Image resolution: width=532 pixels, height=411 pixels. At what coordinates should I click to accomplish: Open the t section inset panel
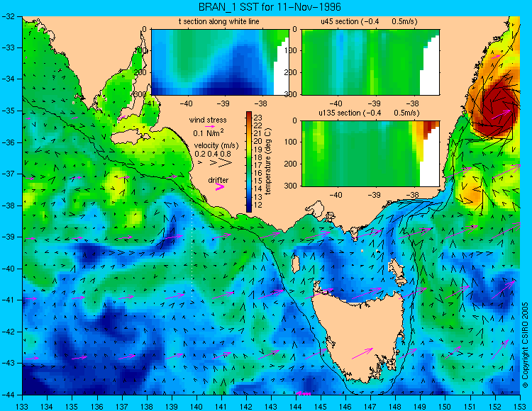point(220,62)
